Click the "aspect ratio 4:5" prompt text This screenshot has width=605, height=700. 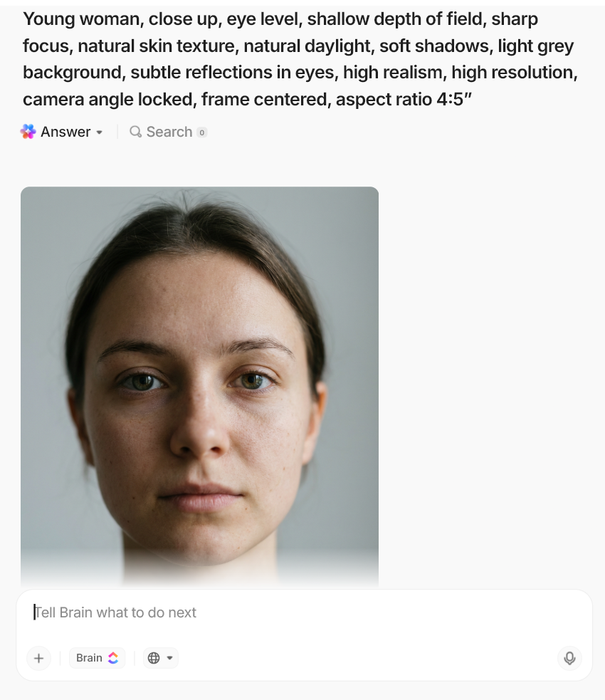coord(404,99)
